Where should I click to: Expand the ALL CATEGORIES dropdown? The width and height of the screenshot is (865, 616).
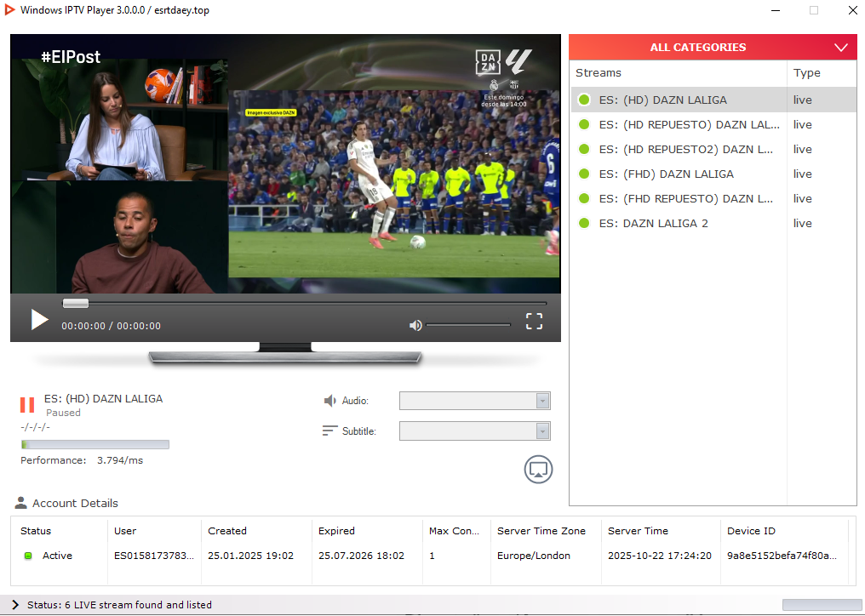841,48
